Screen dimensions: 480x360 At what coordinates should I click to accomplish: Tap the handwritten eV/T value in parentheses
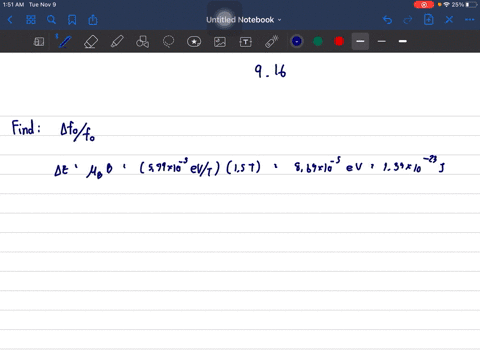click(180, 167)
